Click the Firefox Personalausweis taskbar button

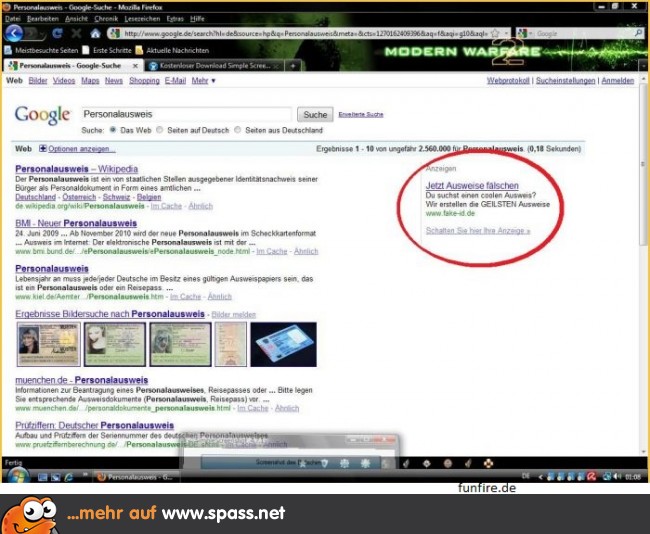(136, 477)
